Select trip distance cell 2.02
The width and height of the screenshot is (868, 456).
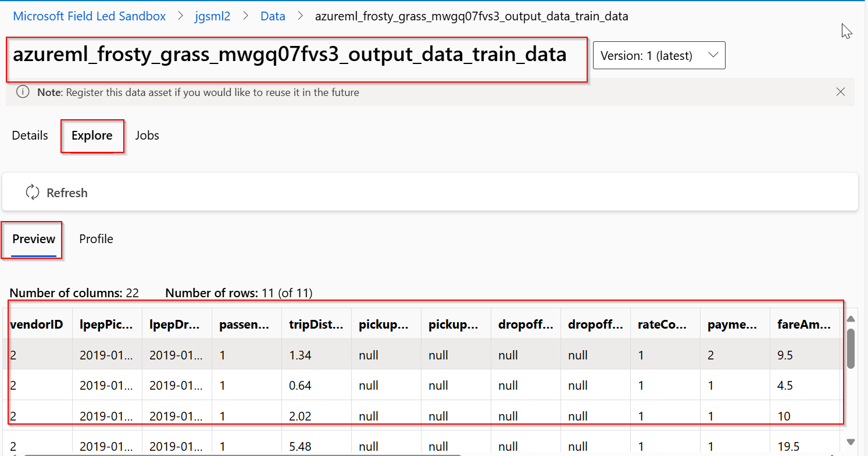click(x=316, y=416)
